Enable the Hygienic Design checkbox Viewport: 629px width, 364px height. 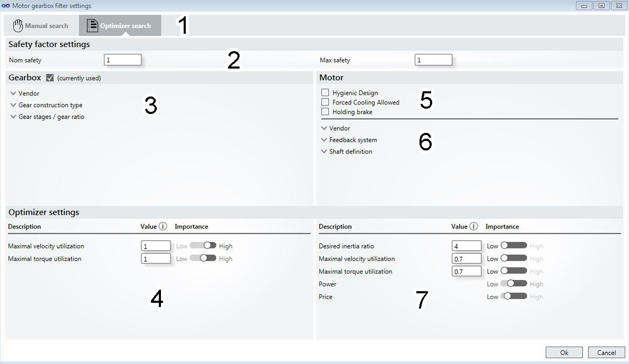pos(325,93)
